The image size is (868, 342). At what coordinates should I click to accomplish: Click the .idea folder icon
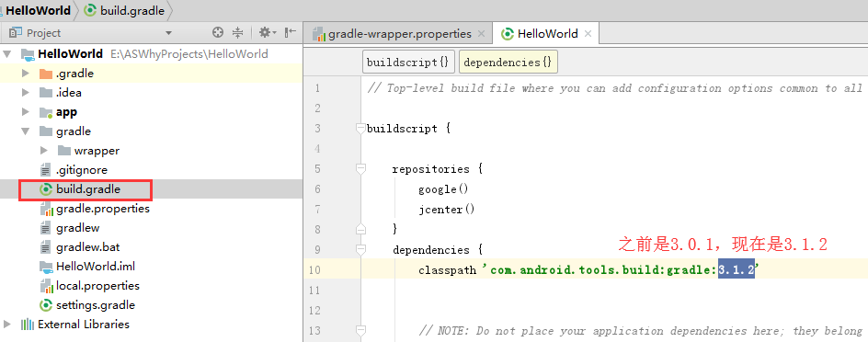click(x=46, y=93)
